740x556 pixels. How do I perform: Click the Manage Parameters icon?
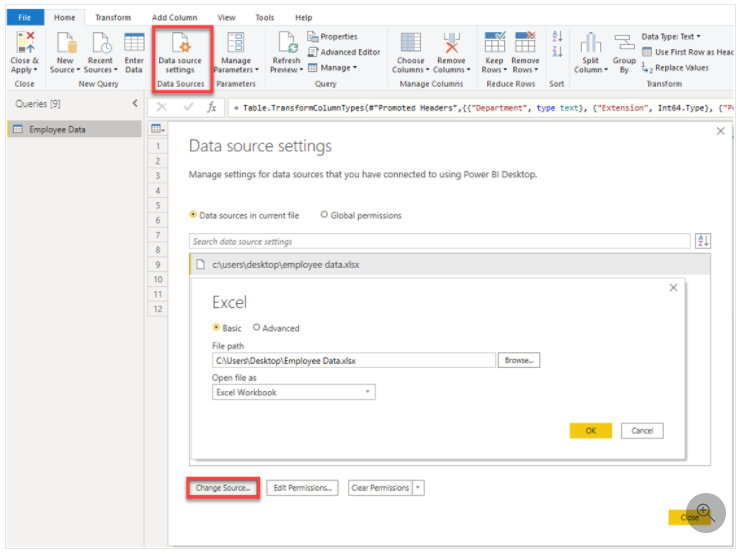pos(236,42)
